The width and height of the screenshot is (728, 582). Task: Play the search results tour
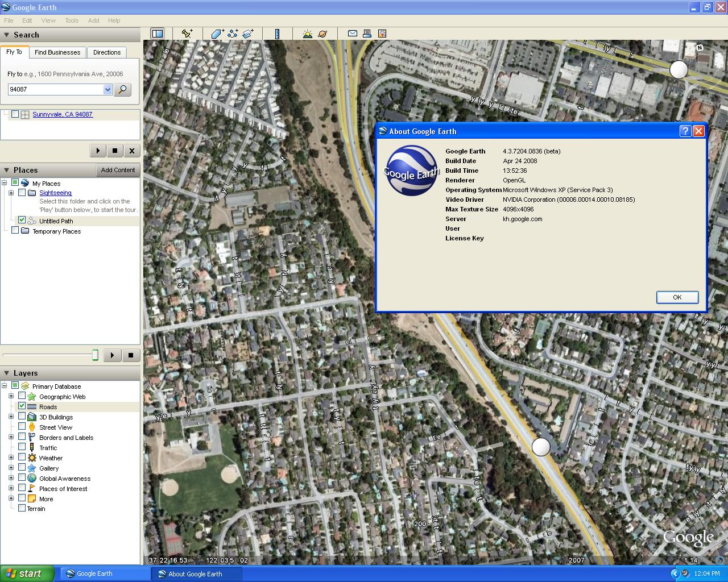point(98,151)
